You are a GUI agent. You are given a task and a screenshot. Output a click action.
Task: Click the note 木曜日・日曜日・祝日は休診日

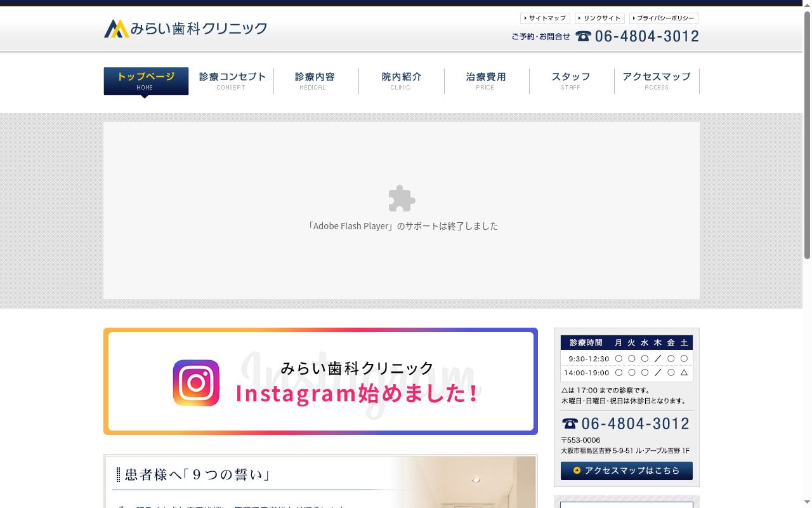[624, 401]
